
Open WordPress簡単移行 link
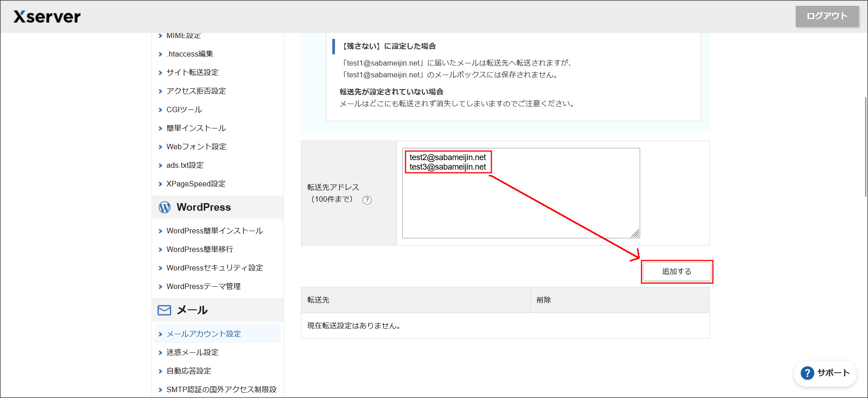[x=200, y=249]
